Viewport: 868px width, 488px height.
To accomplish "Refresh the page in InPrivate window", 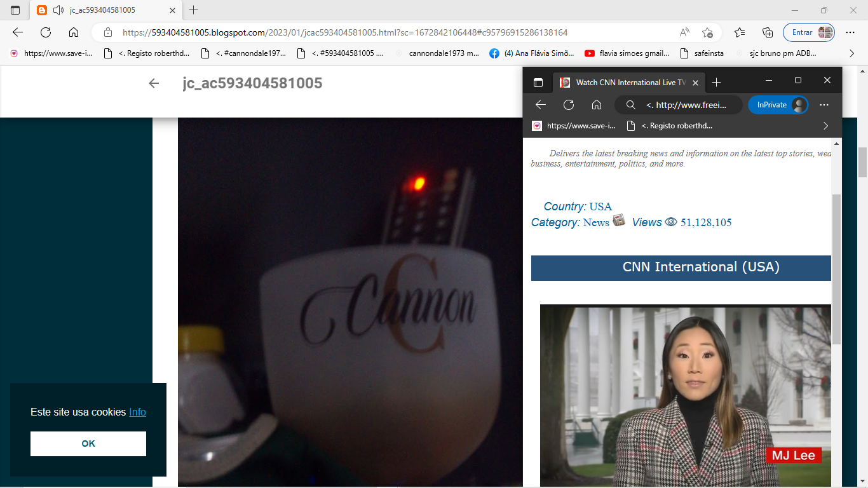I will point(569,105).
